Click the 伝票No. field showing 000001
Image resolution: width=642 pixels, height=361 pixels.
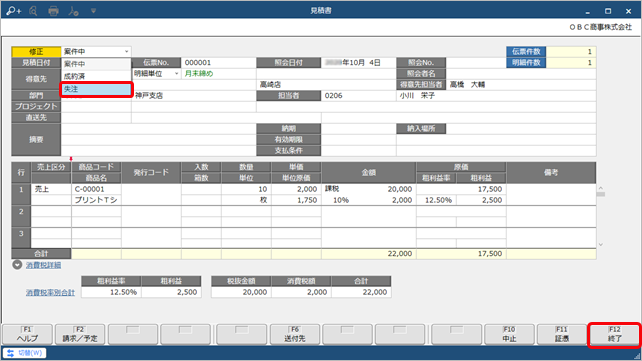coord(218,63)
